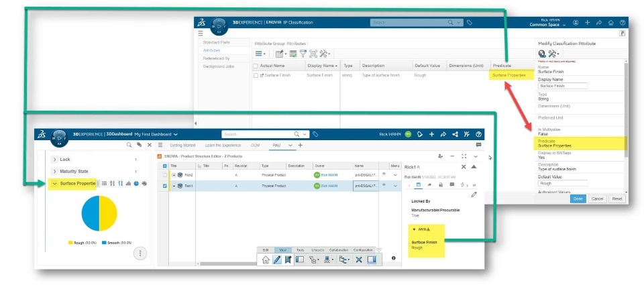Toggle the checkbox for the Rick2 row
Viewport: 644px width, 285px height.
tap(165, 175)
